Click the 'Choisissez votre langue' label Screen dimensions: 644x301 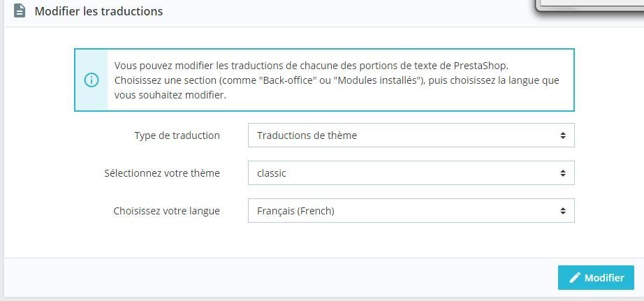coord(166,211)
